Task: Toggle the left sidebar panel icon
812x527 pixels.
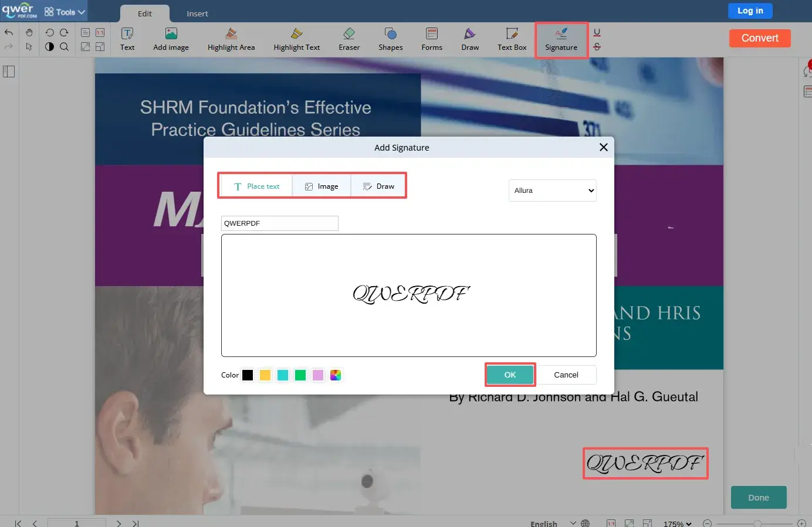Action: click(9, 72)
